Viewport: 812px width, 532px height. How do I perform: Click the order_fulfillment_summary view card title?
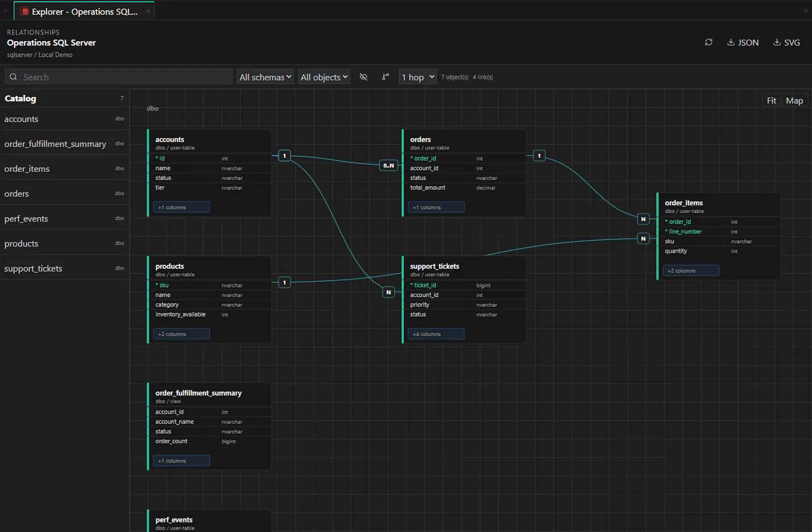coord(198,393)
